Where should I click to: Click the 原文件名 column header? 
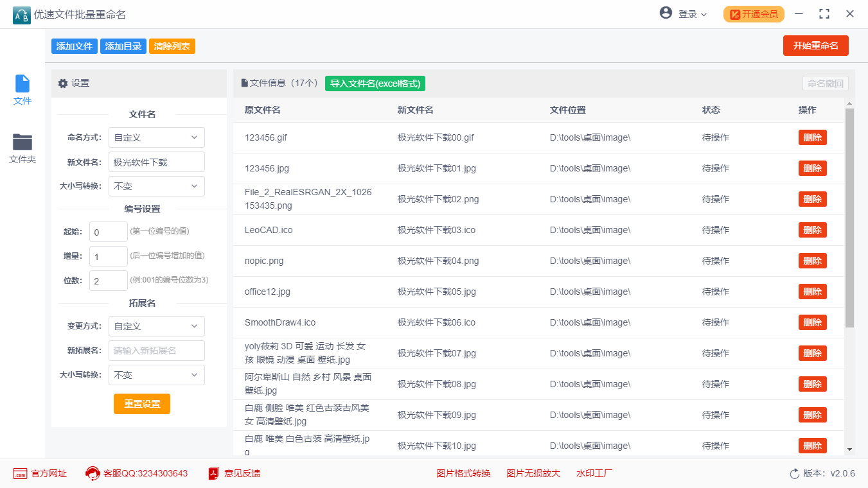262,110
